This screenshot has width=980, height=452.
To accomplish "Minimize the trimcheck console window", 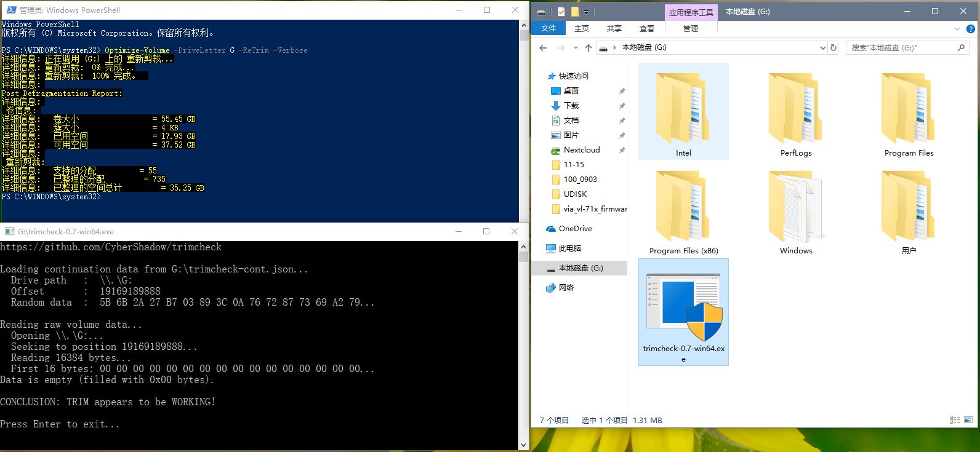I will 458,231.
